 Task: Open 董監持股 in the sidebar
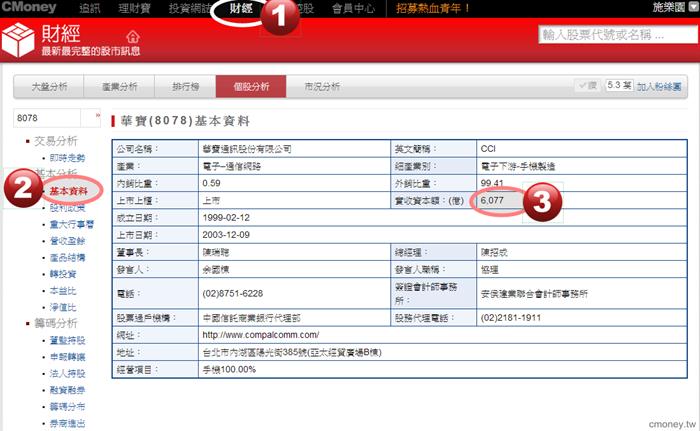(67, 340)
